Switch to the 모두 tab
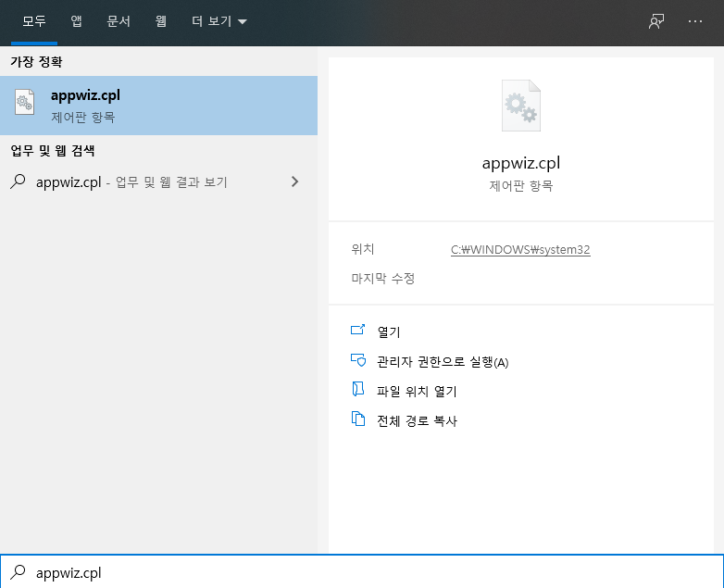The width and height of the screenshot is (724, 588). pyautogui.click(x=34, y=21)
